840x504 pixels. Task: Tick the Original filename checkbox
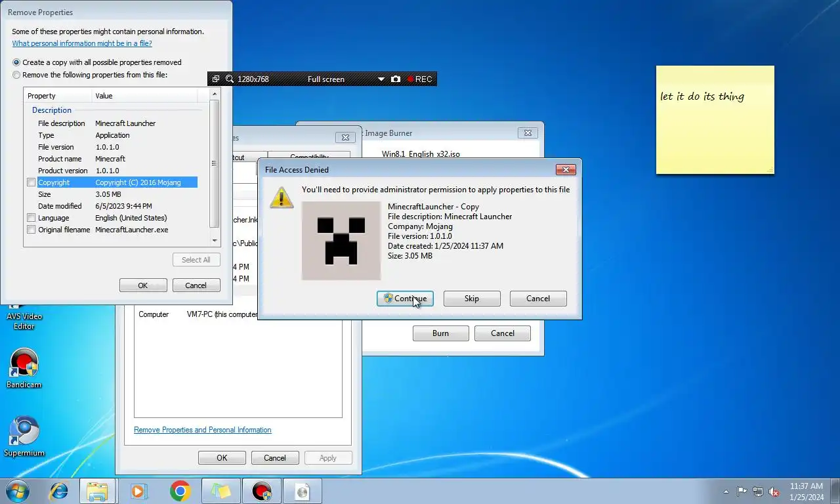pyautogui.click(x=31, y=230)
